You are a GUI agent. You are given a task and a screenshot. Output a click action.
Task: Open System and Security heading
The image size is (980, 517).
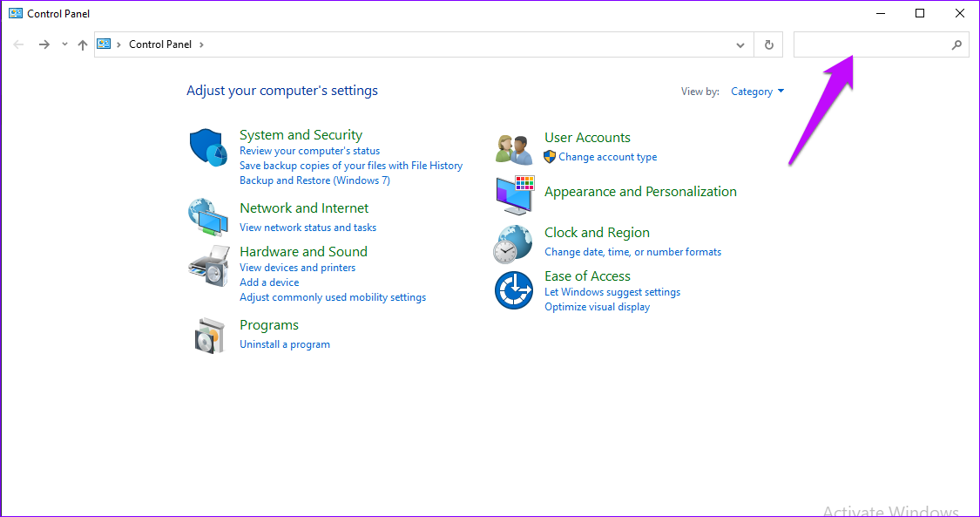pos(301,135)
